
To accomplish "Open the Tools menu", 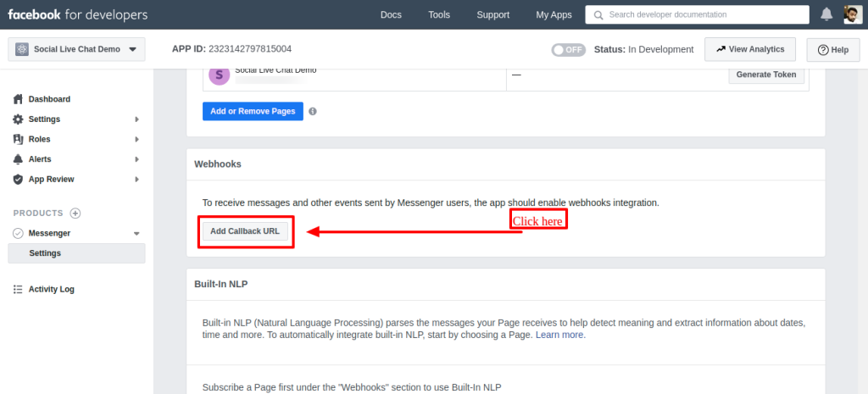I will (x=439, y=15).
